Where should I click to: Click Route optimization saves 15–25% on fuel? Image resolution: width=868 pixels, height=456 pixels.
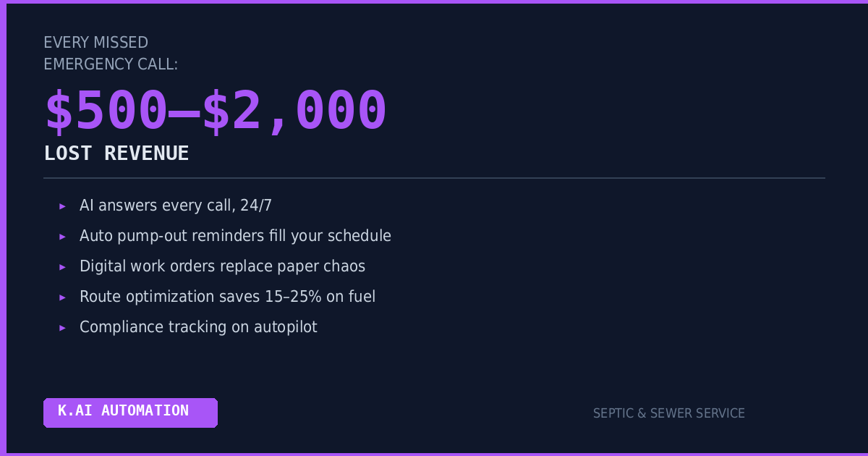[227, 297]
